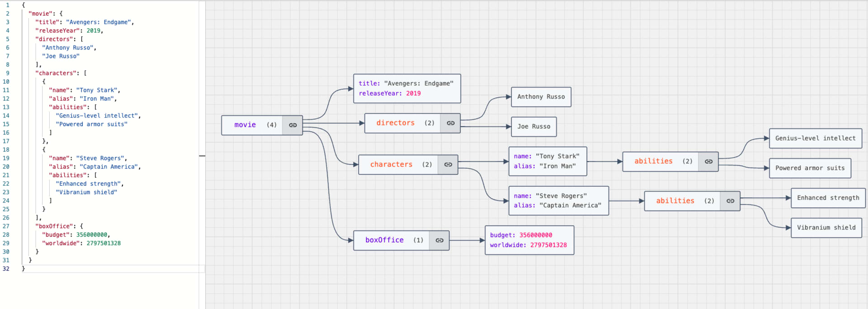This screenshot has height=309, width=868.
Task: Click "Enhanced strength" in the editor
Action: 88,184
